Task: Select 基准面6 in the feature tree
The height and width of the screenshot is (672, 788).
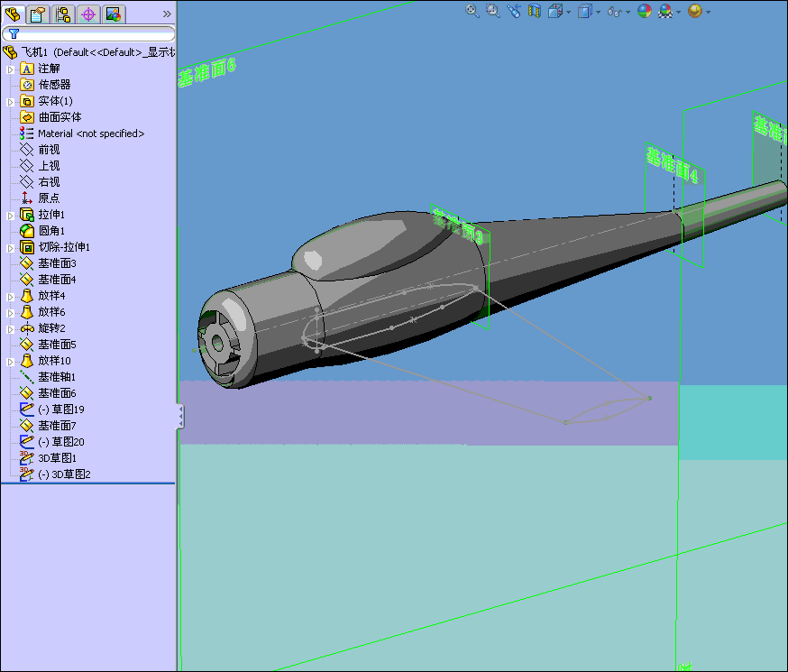Action: [x=57, y=393]
